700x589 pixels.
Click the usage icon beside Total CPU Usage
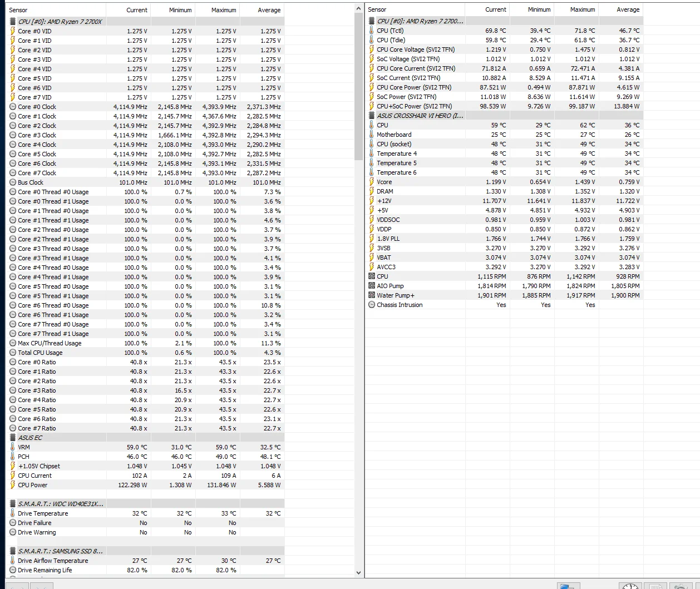pos(13,353)
